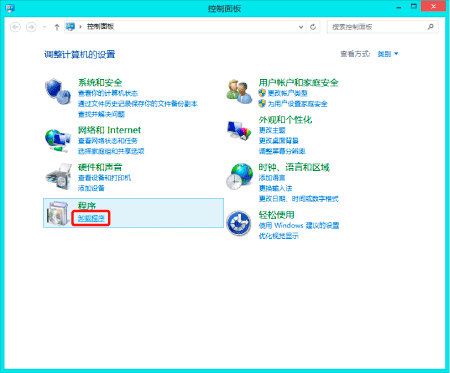Go up one level with the up arrow
450x373 pixels.
click(x=57, y=27)
